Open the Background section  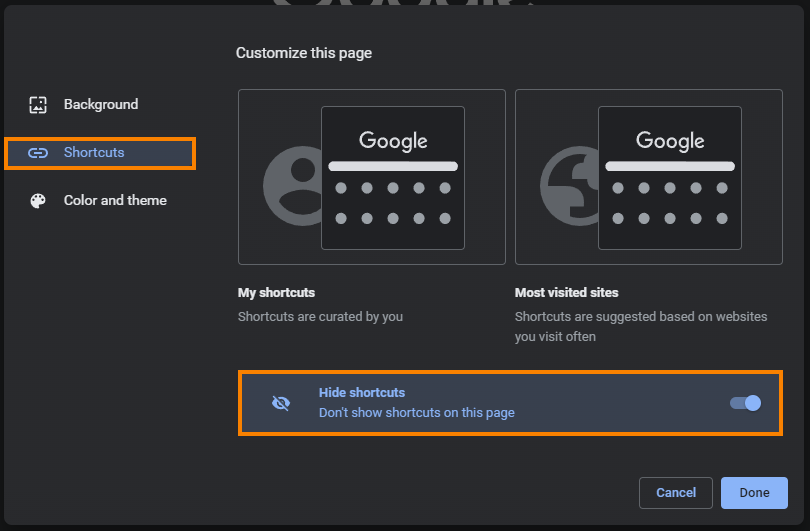click(x=100, y=104)
